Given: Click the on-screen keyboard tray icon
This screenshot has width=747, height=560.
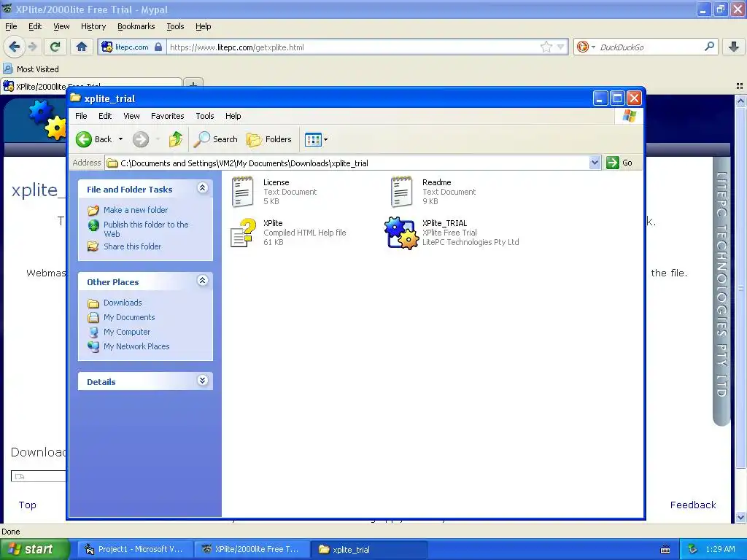Looking at the screenshot, I should (x=665, y=550).
